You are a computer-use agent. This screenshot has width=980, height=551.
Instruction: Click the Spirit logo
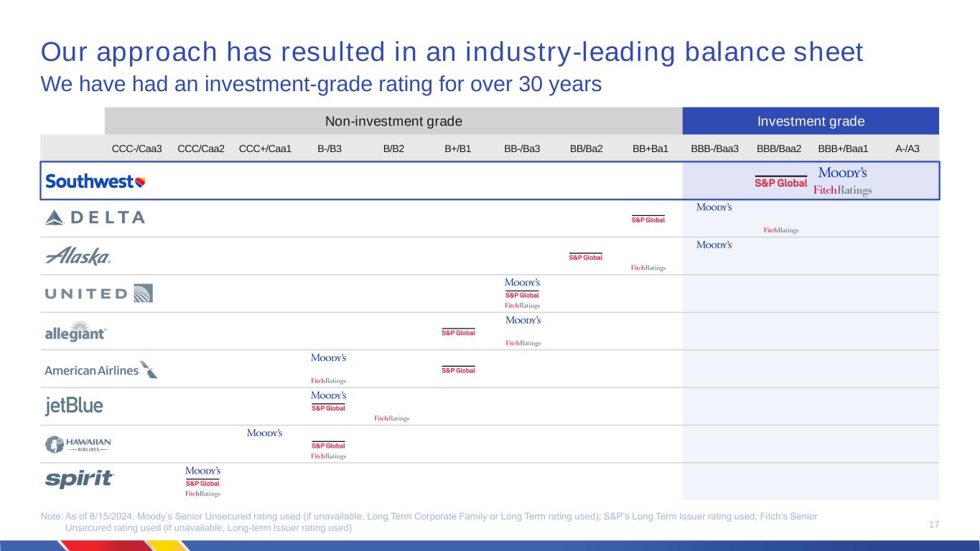tap(80, 479)
